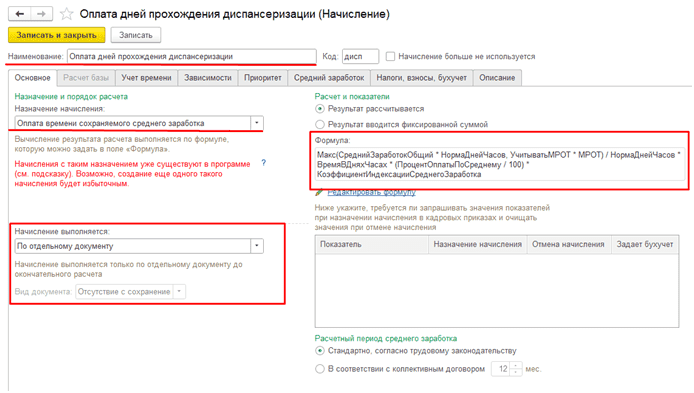Viewport: 694px width, 393px height.
Task: Click the 'Записать' button
Action: point(136,35)
